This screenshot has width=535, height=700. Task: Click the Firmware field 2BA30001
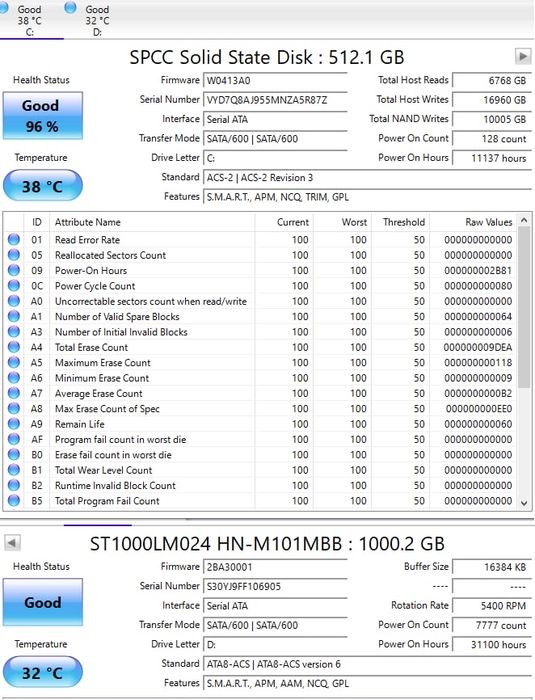pos(275,567)
